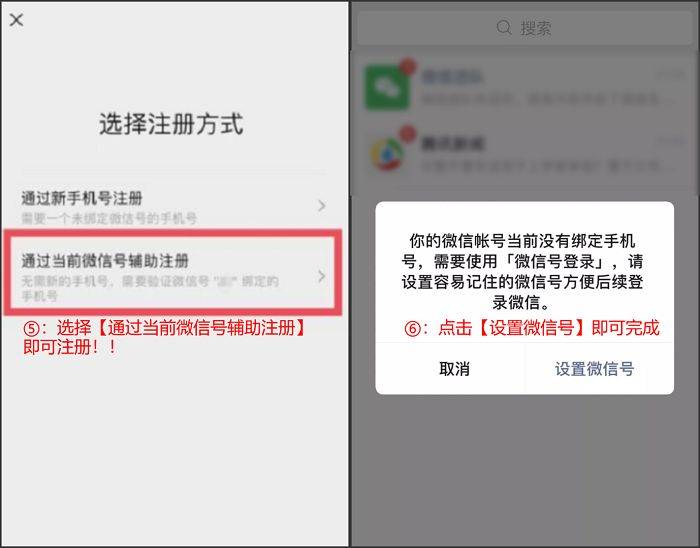Focus the 搜索 search field

tap(525, 28)
